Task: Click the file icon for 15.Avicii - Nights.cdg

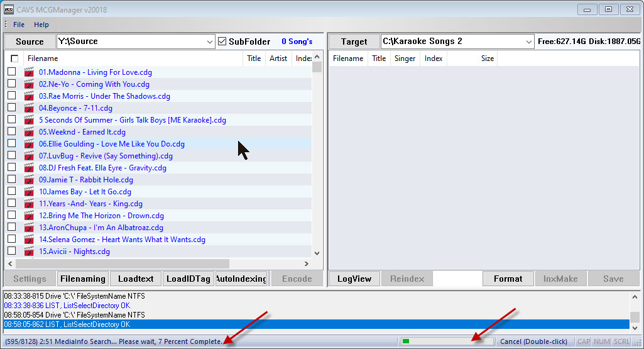Action: (x=29, y=251)
